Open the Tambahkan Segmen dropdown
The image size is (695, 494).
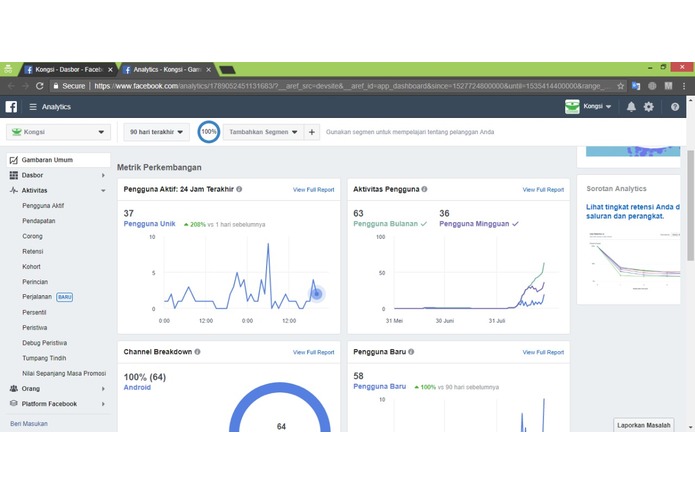pyautogui.click(x=263, y=132)
